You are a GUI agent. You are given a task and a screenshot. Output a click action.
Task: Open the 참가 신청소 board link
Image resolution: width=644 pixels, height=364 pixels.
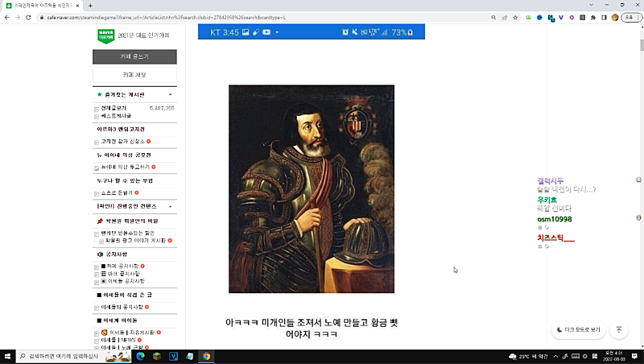pos(123,141)
